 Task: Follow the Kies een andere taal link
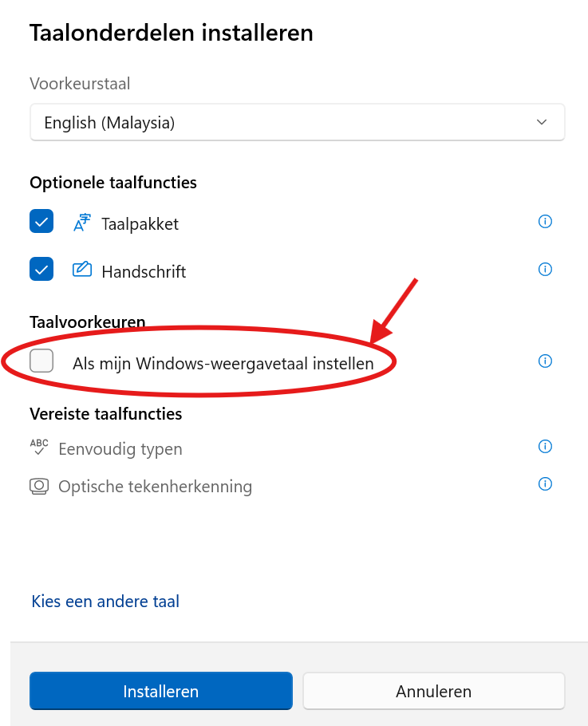pyautogui.click(x=105, y=602)
